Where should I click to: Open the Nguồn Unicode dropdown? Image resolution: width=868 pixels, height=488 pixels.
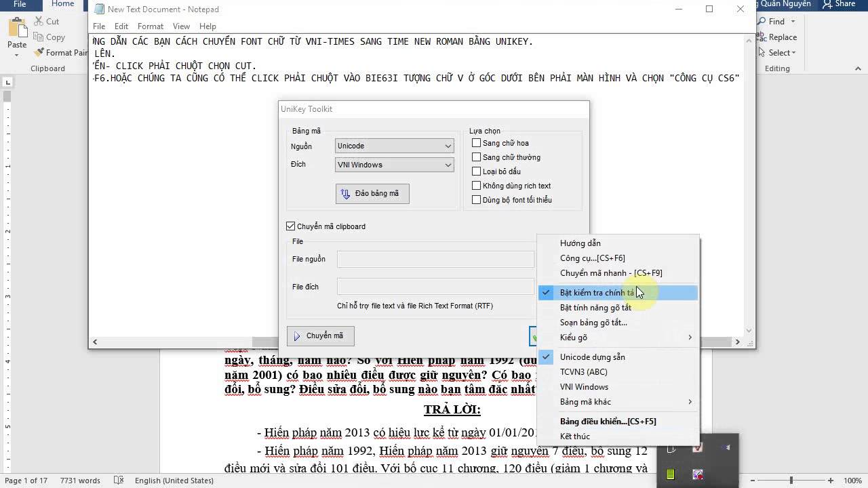click(x=395, y=146)
